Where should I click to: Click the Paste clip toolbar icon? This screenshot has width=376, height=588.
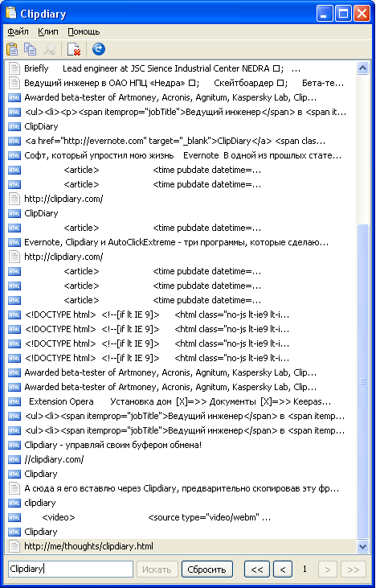click(12, 49)
